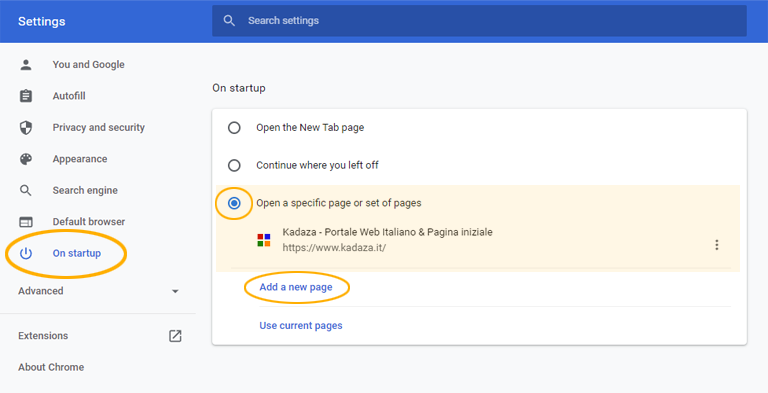Image resolution: width=768 pixels, height=393 pixels.
Task: Click Continue where you left off label
Action: (317, 165)
